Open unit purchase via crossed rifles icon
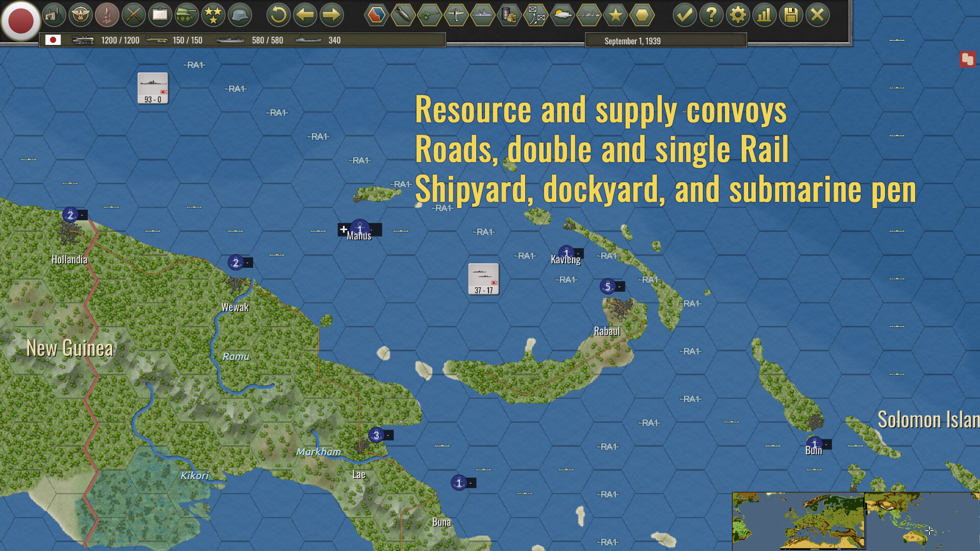This screenshot has height=551, width=980. (x=135, y=15)
